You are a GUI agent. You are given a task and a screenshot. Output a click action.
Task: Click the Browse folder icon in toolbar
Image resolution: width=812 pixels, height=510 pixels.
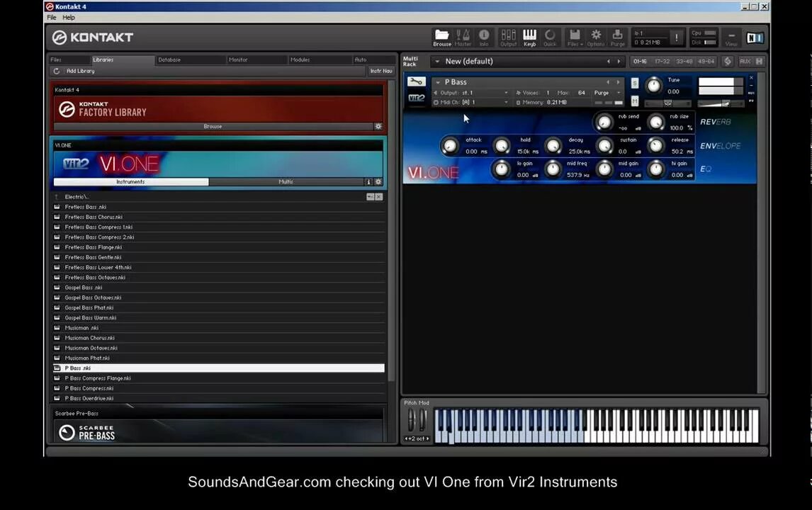point(441,38)
